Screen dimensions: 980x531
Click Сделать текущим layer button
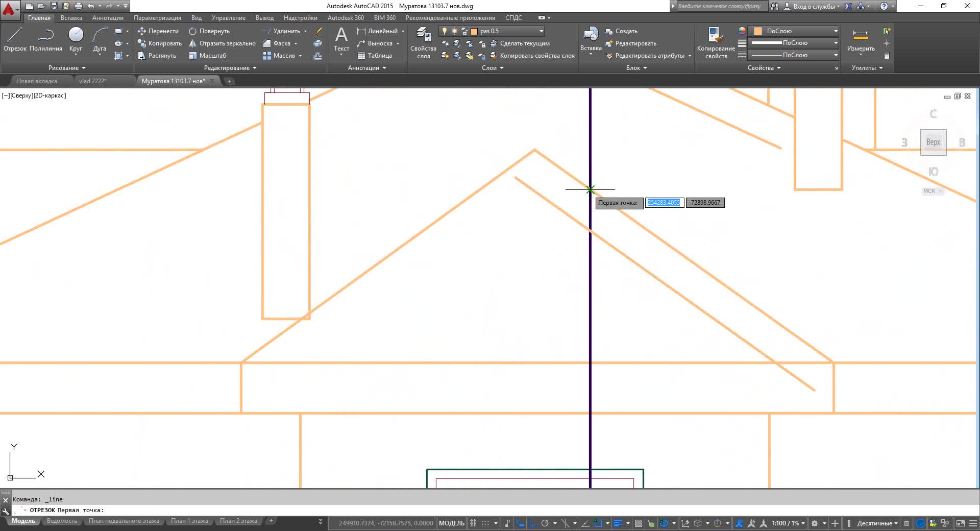(520, 43)
